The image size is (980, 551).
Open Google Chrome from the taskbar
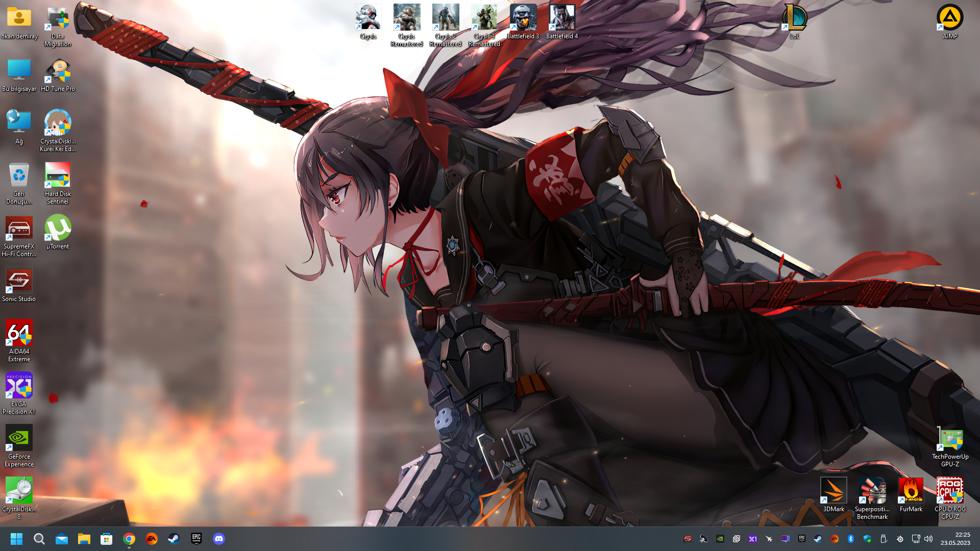tap(129, 539)
